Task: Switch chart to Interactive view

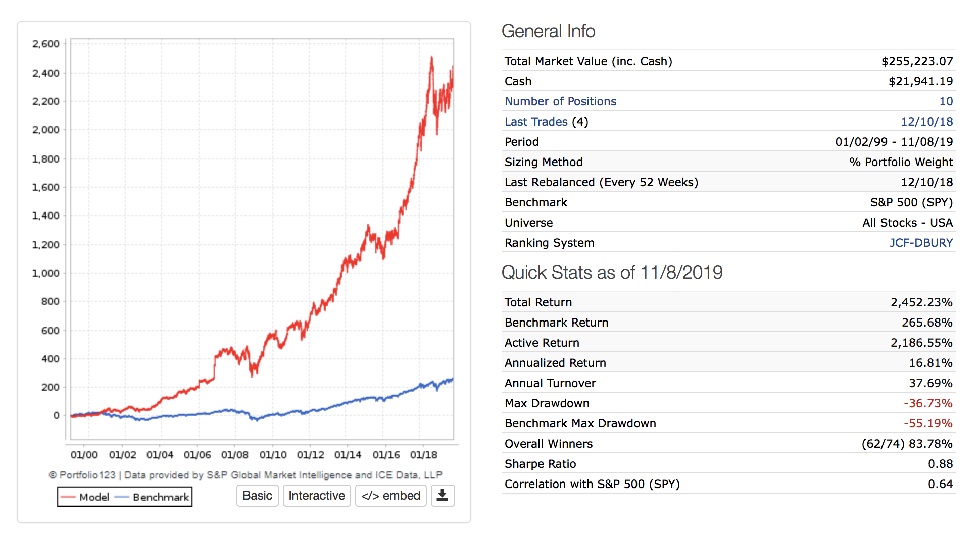Action: tap(317, 496)
